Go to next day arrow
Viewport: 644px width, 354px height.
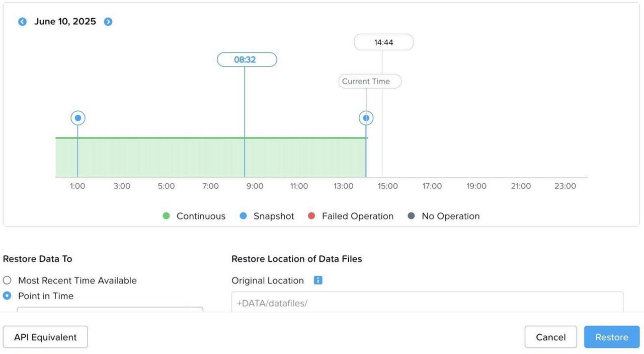click(x=108, y=22)
